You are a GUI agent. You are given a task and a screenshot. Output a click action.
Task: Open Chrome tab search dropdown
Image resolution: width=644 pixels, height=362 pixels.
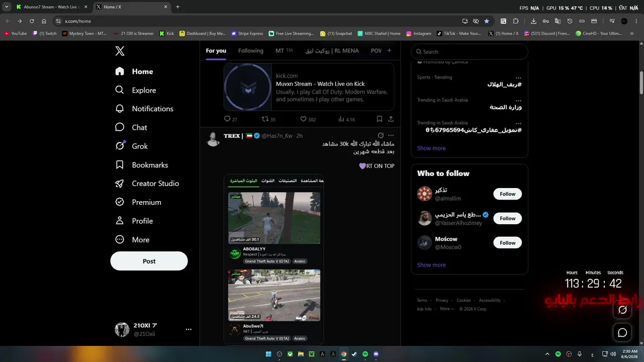pos(7,7)
